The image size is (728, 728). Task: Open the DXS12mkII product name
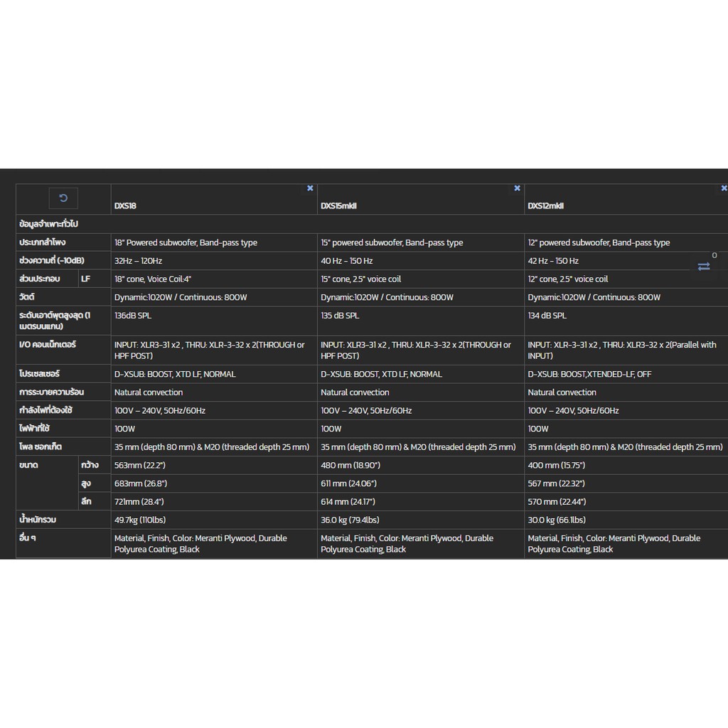tap(545, 206)
